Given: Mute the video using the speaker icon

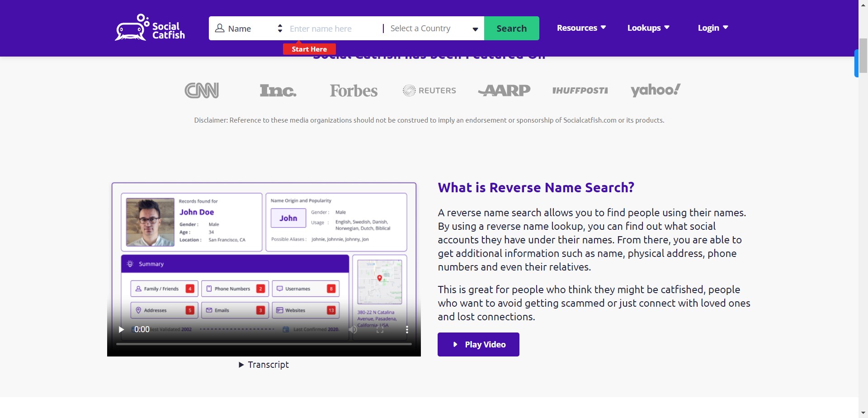Looking at the screenshot, I should pos(353,329).
